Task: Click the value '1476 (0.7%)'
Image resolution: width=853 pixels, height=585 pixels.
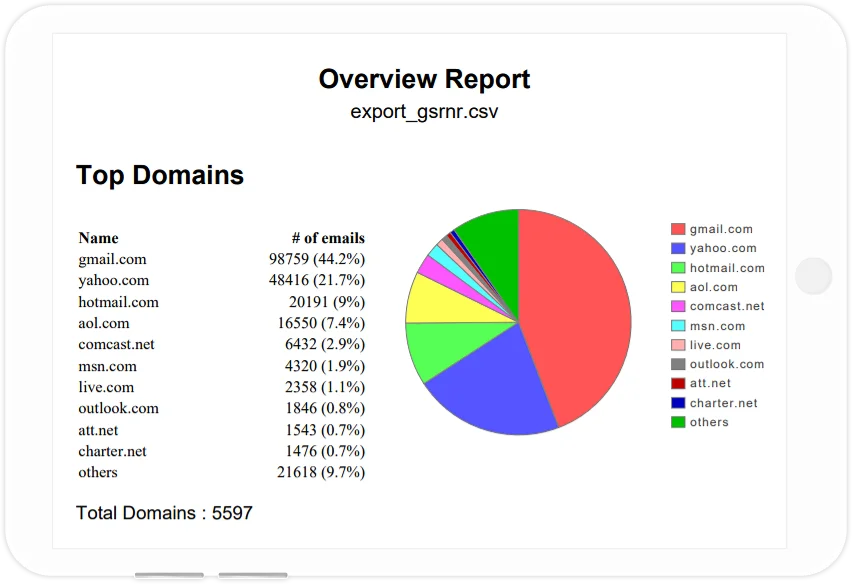Action: [x=325, y=452]
